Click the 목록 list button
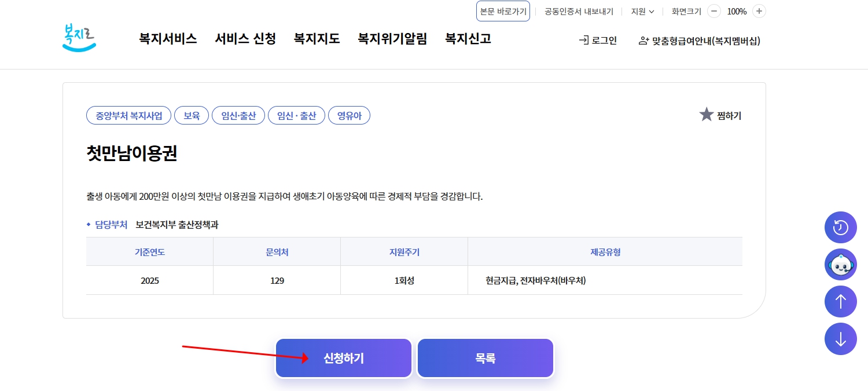This screenshot has width=868, height=391. (x=485, y=357)
